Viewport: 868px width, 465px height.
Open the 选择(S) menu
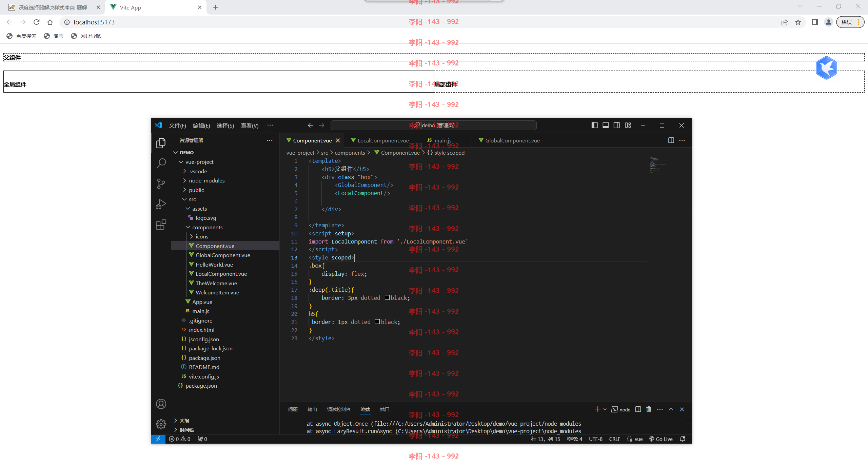(x=225, y=125)
